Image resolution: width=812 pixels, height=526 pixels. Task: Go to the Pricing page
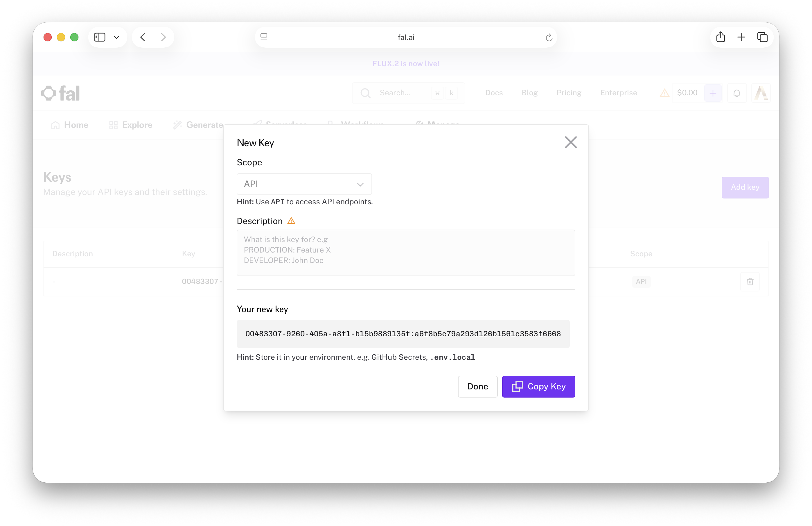(569, 93)
